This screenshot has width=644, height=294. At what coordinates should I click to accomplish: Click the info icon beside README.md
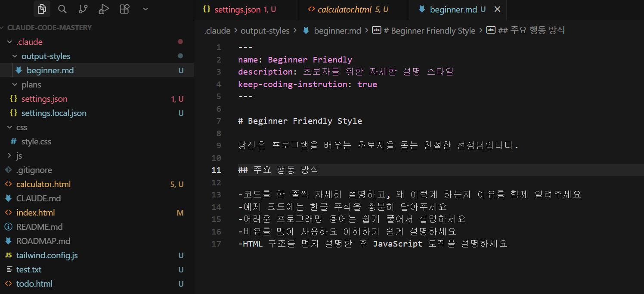click(8, 227)
